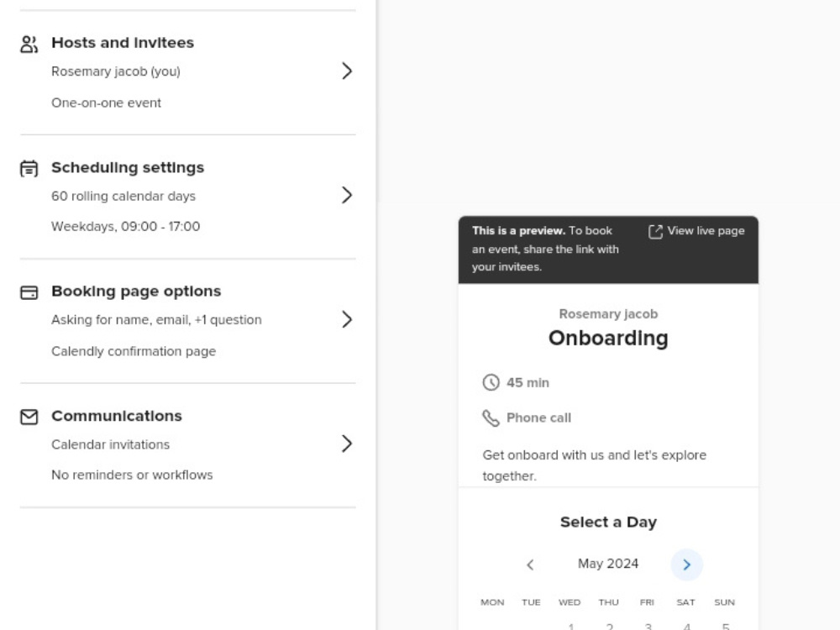This screenshot has height=630, width=840.
Task: Click 'No reminders or workflows' text
Action: click(132, 475)
